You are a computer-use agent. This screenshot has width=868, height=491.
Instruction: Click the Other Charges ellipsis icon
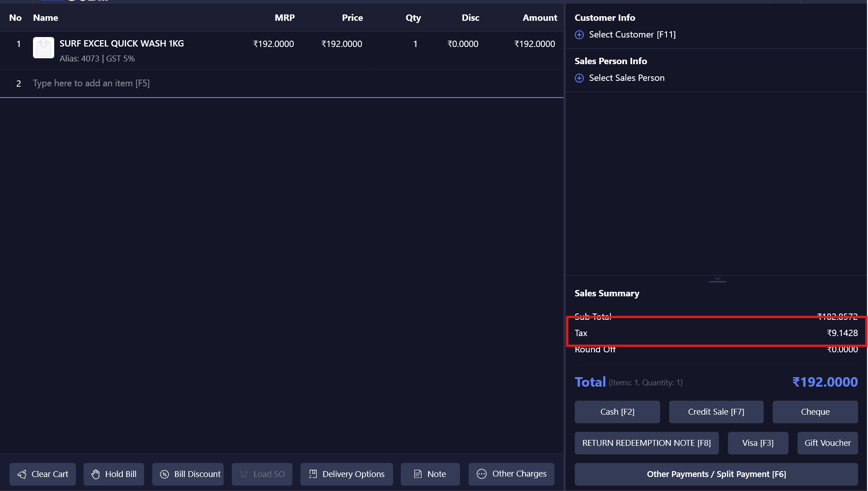click(482, 474)
